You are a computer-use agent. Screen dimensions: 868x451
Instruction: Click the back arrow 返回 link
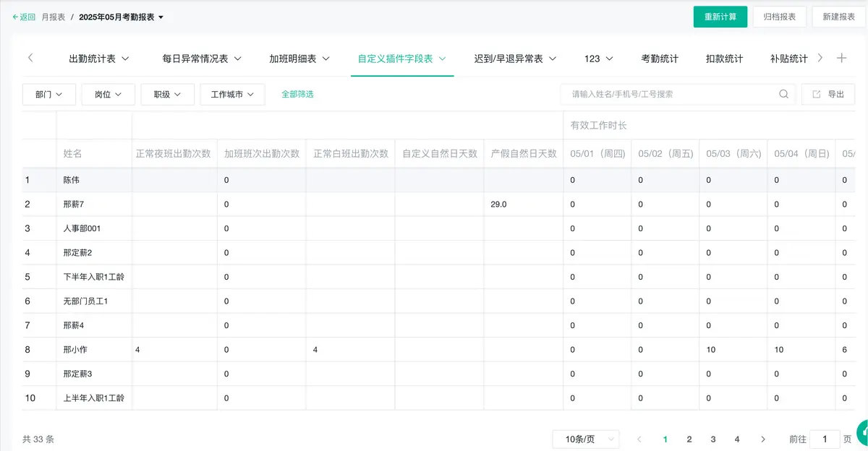pyautogui.click(x=24, y=17)
